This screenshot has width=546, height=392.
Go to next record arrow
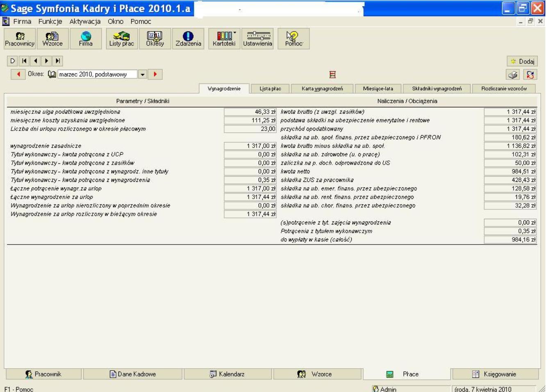(x=46, y=61)
